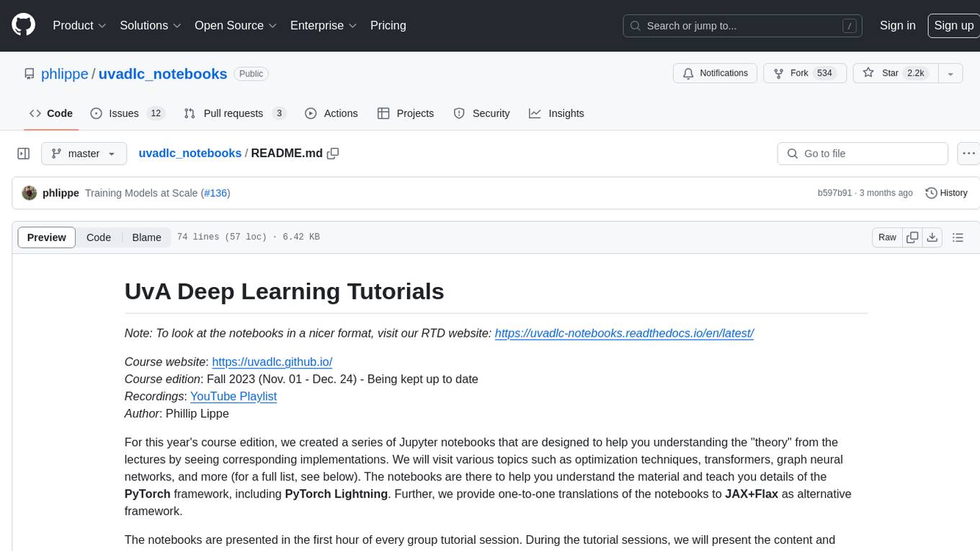The image size is (980, 551).
Task: Click the star count 2.2k
Action: pos(916,74)
